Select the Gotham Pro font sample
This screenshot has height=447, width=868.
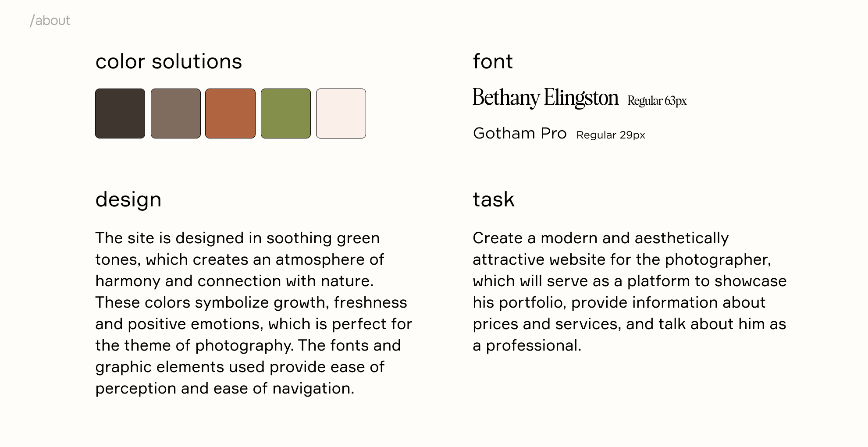[520, 133]
